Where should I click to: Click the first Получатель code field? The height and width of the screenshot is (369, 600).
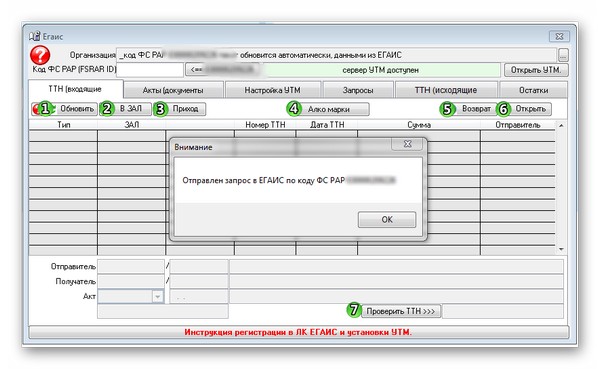point(131,281)
